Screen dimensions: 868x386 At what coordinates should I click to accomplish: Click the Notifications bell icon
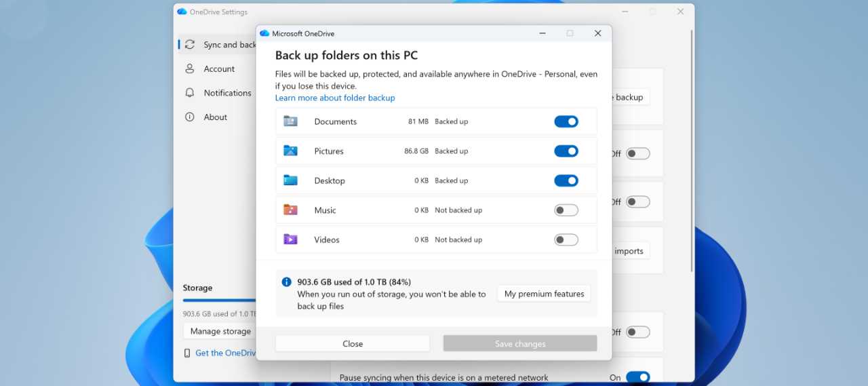(190, 93)
